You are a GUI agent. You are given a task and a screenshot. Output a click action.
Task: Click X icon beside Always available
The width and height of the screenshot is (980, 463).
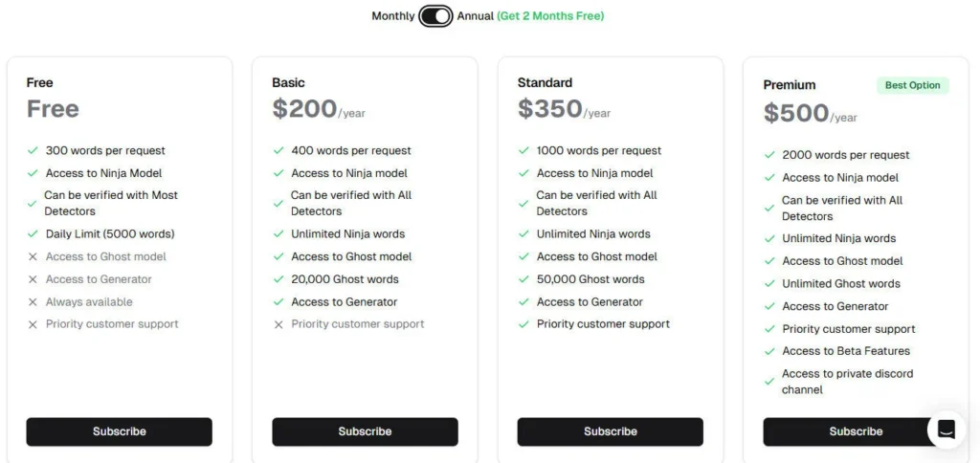click(x=33, y=302)
